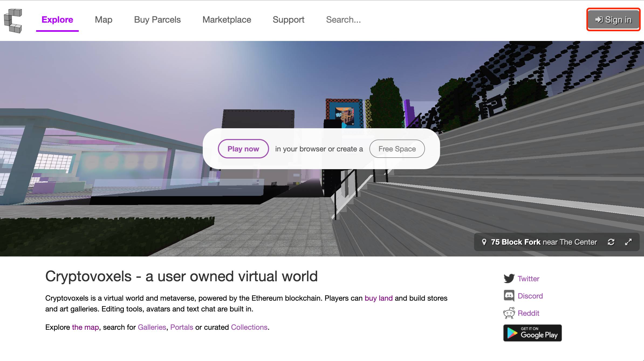Open the map link in description

85,327
